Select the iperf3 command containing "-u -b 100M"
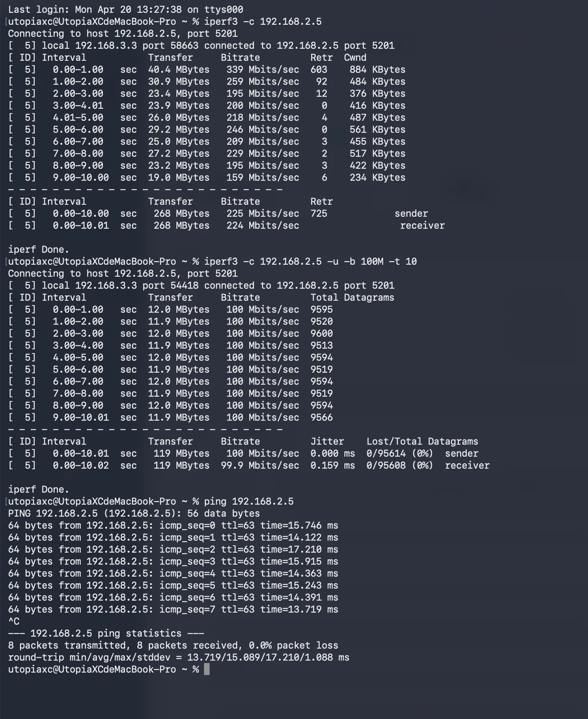Viewport: 588px width, 719px height. click(310, 262)
